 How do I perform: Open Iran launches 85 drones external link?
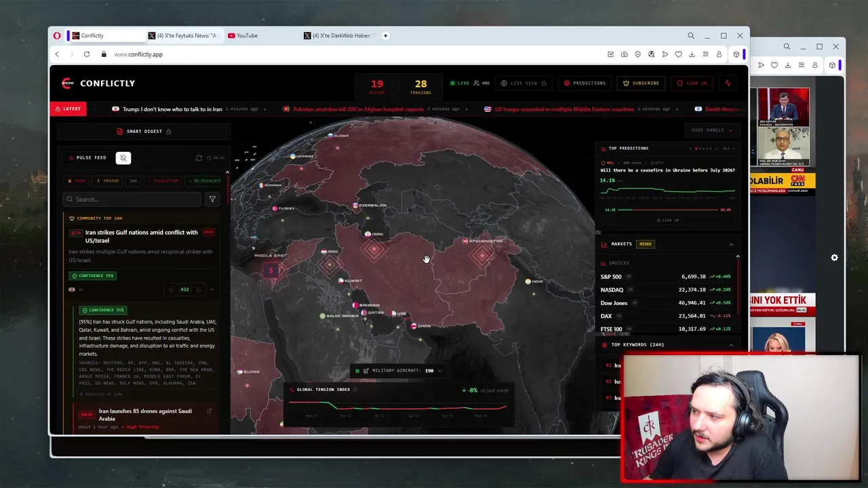[x=209, y=411]
